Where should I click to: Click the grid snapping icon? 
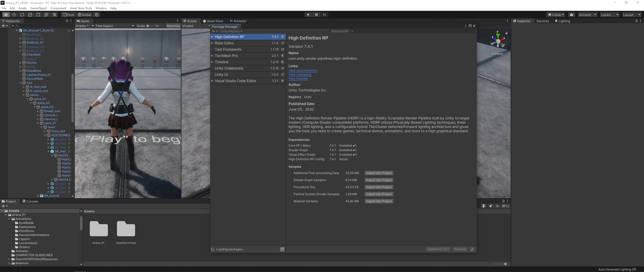[x=97, y=15]
